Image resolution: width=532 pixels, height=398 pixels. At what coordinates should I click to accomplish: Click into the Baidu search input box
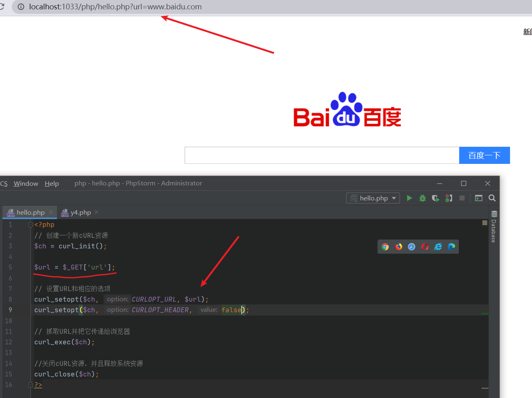[322, 155]
